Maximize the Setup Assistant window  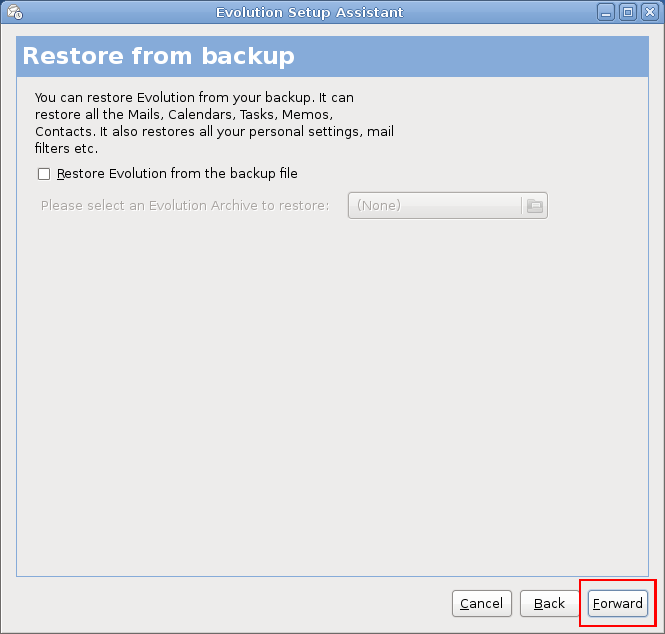[628, 12]
